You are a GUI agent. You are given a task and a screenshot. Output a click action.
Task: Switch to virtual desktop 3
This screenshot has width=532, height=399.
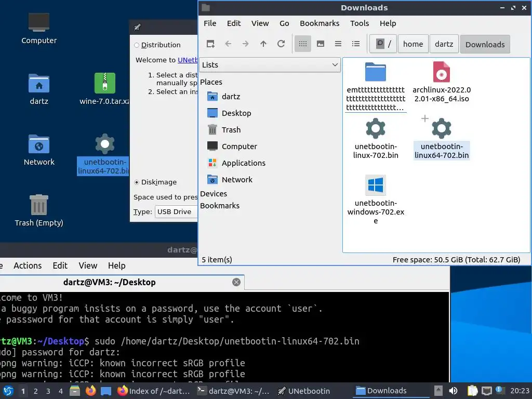(x=48, y=391)
